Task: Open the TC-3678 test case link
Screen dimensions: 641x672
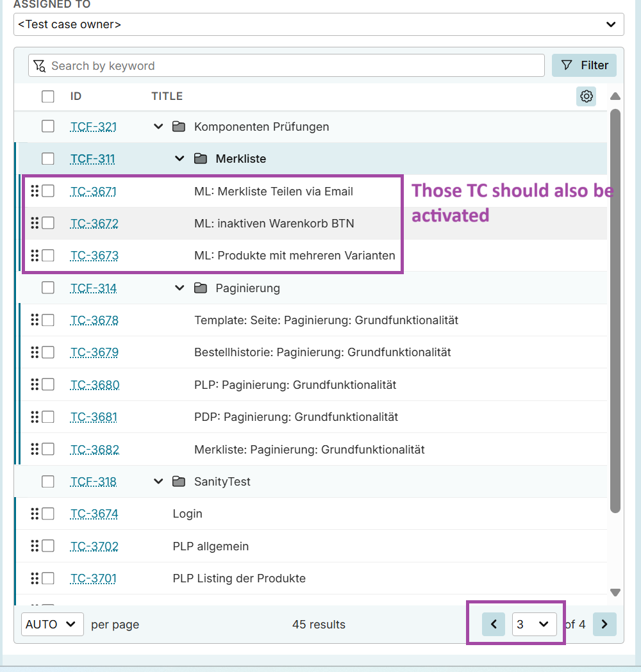Action: [x=94, y=320]
